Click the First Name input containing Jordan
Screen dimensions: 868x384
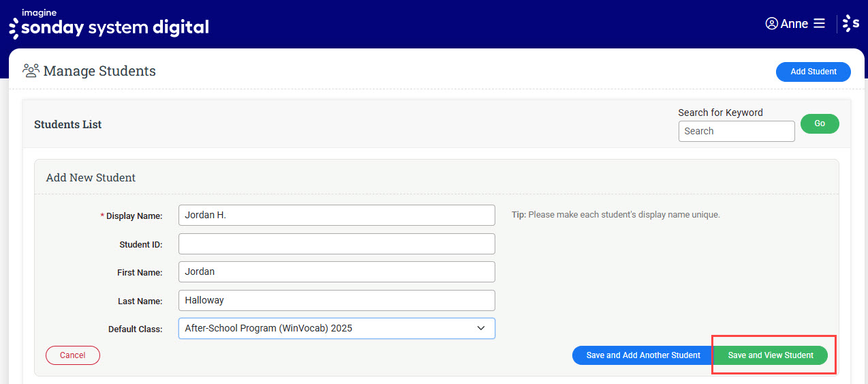pos(336,271)
